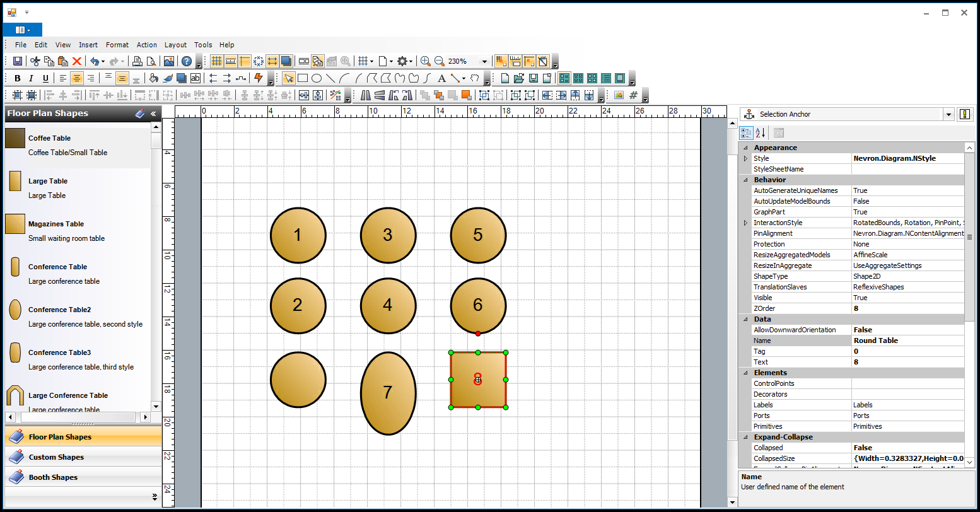Click the Text property value field
The image size is (980, 512).
[908, 362]
